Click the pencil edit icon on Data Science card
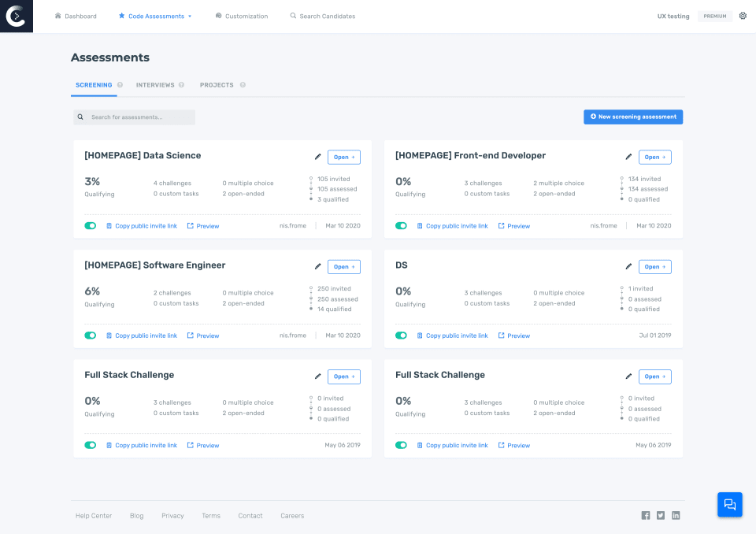This screenshot has height=534, width=756. (317, 156)
